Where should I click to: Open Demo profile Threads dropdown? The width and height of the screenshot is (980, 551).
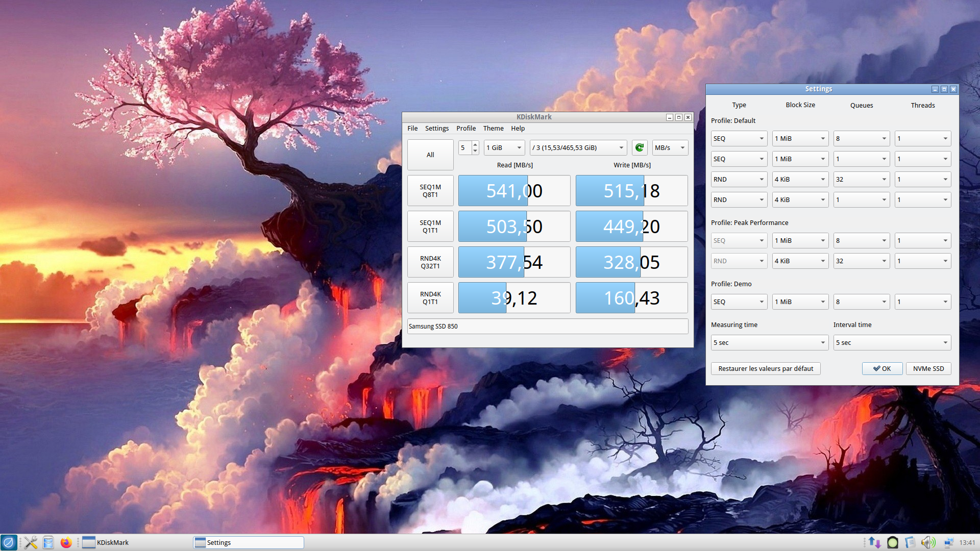pyautogui.click(x=923, y=302)
